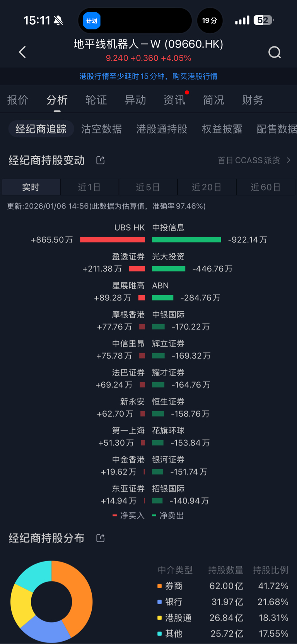Switch to the 近60日 range
Viewport: 297px width, 644px height.
[x=265, y=187]
